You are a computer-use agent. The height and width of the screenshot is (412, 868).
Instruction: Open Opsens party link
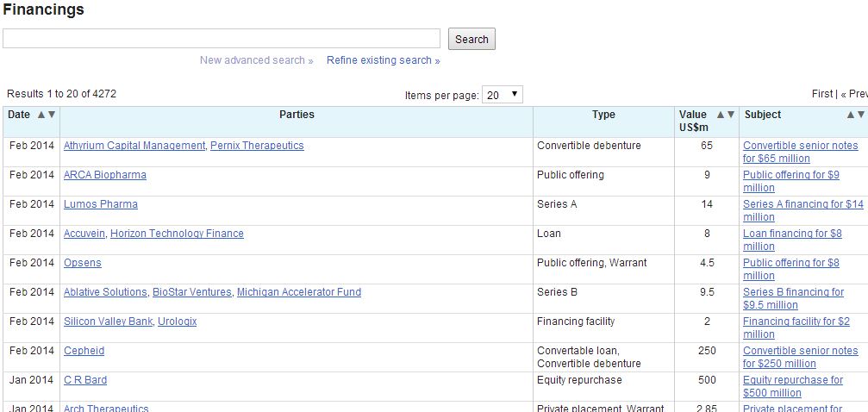point(83,263)
